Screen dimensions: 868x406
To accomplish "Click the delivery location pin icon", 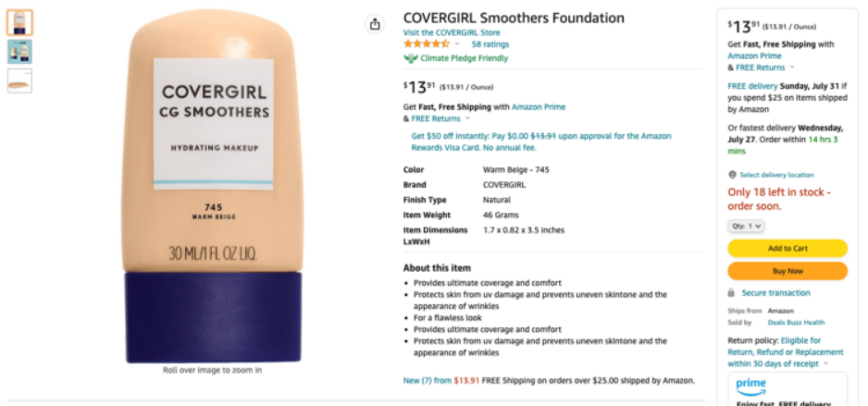I will (732, 175).
